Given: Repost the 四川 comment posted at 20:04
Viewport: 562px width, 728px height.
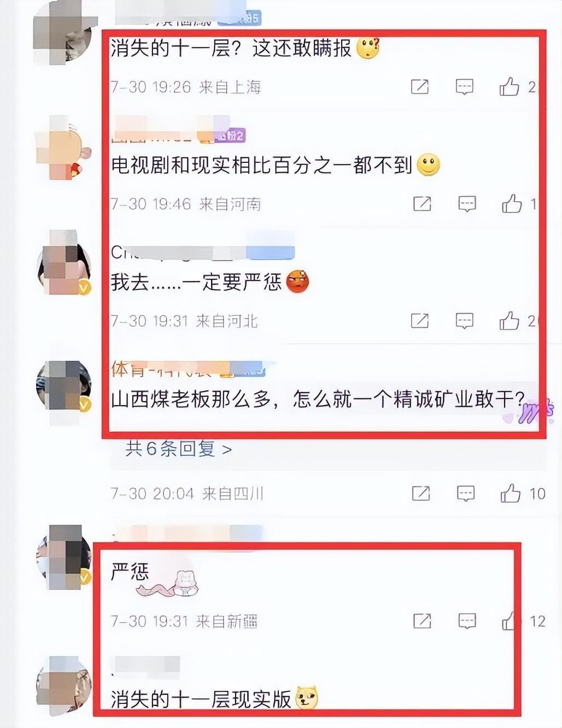Looking at the screenshot, I should (x=421, y=494).
